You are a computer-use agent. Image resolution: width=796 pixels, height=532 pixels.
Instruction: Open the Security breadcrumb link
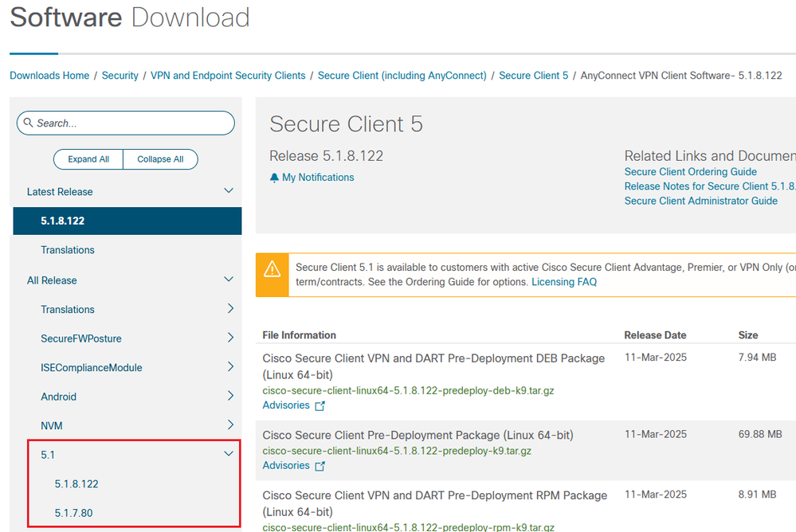(x=120, y=76)
